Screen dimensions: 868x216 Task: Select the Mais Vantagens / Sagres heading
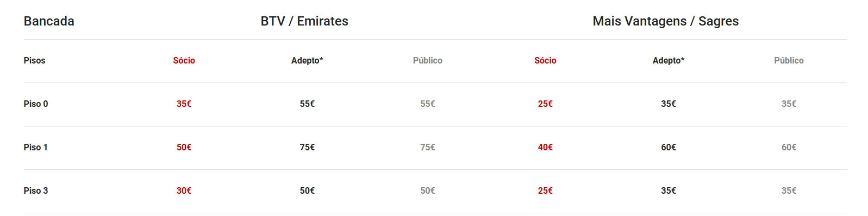(666, 21)
